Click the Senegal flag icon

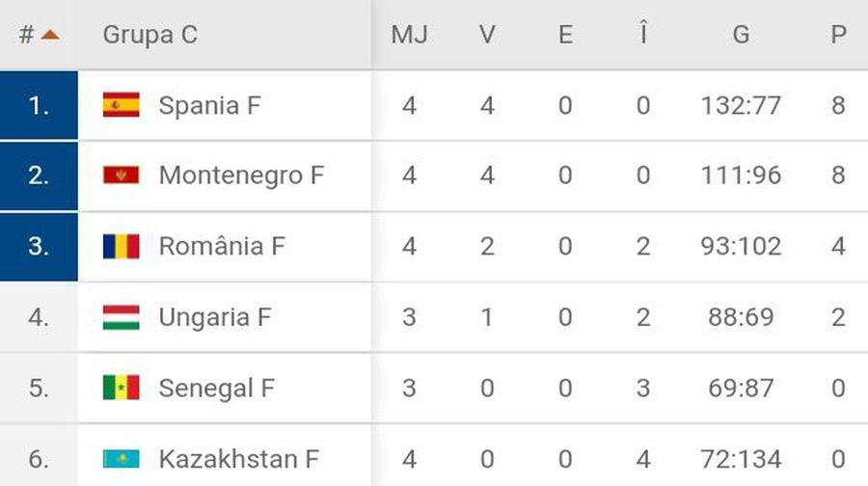tap(122, 388)
